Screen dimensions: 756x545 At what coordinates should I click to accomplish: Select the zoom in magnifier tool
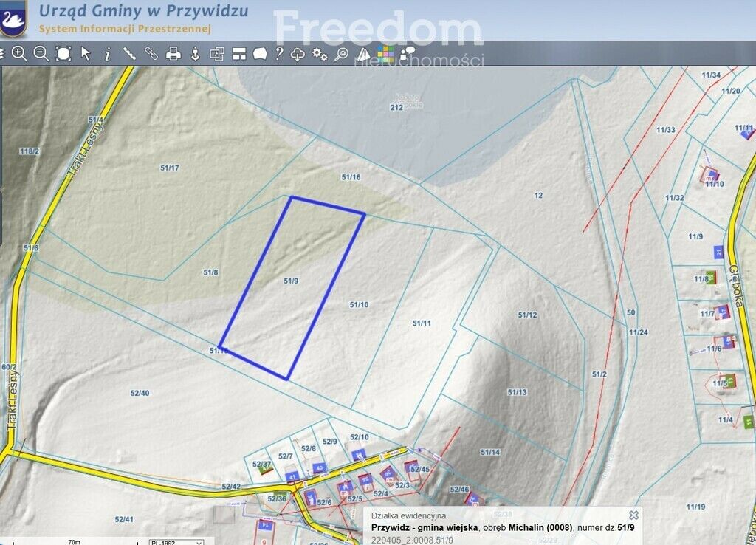click(19, 53)
